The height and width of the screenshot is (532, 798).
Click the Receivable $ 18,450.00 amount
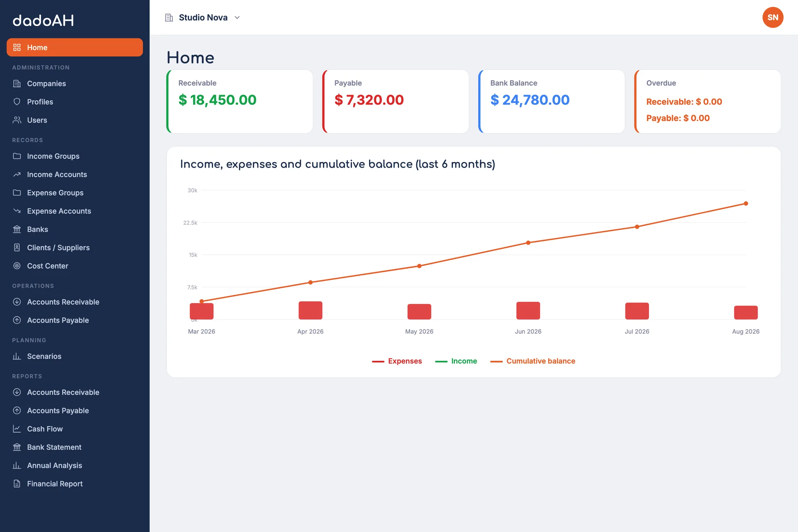tap(217, 100)
